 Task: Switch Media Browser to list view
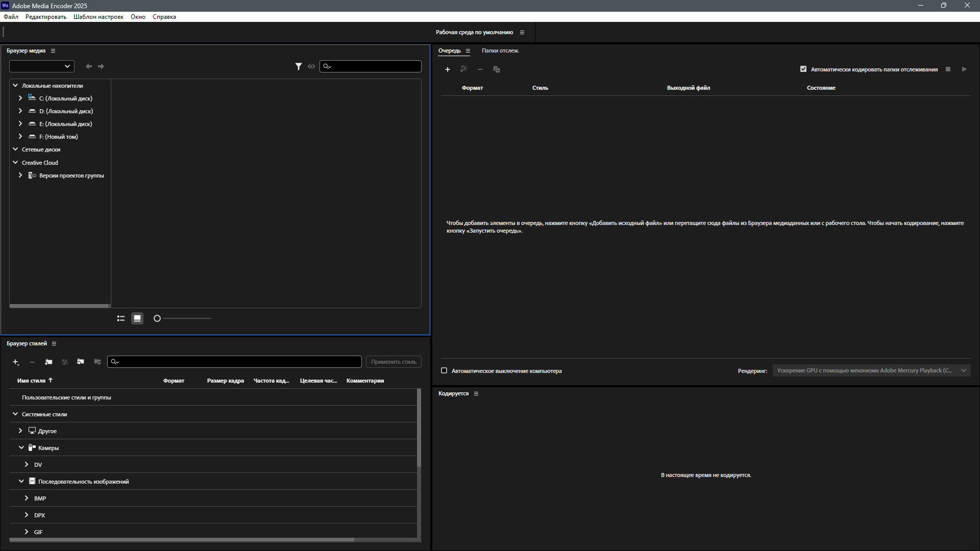coord(121,318)
